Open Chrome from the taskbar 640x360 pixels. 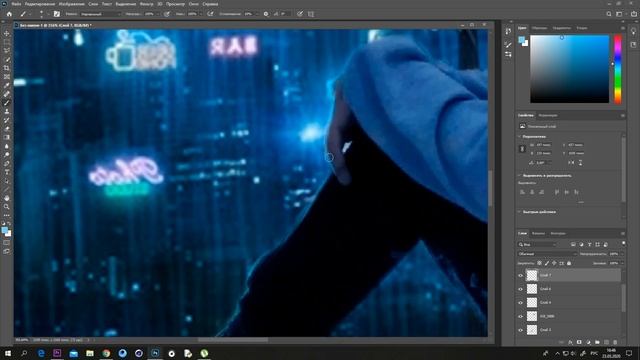click(x=106, y=353)
